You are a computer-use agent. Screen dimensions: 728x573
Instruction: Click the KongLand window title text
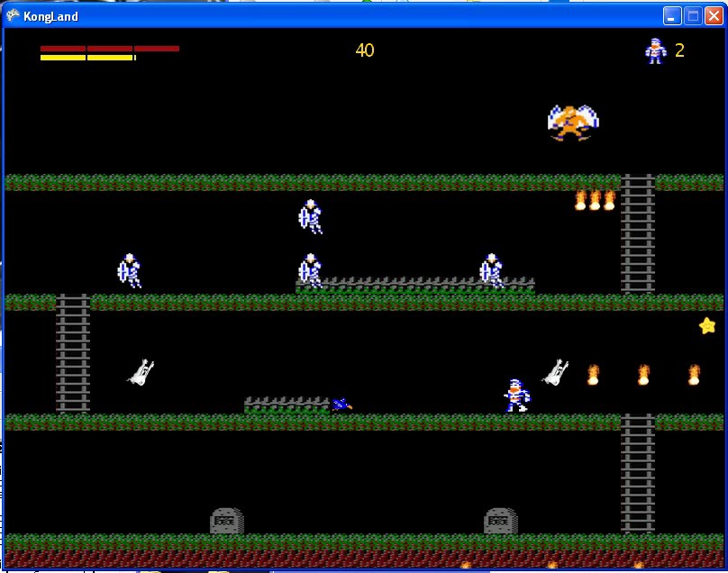50,17
